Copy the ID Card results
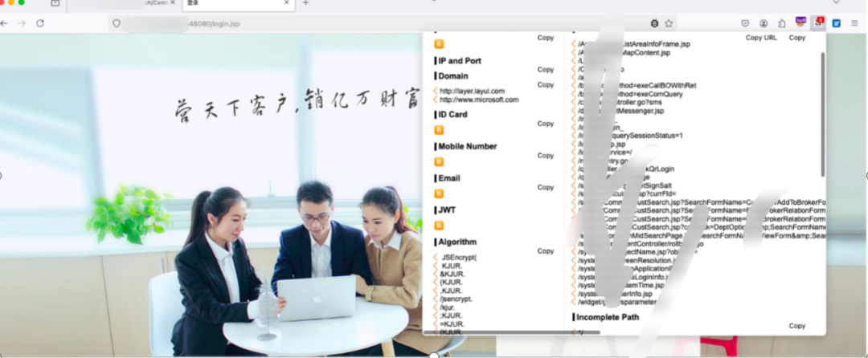The image size is (868, 358). point(545,124)
